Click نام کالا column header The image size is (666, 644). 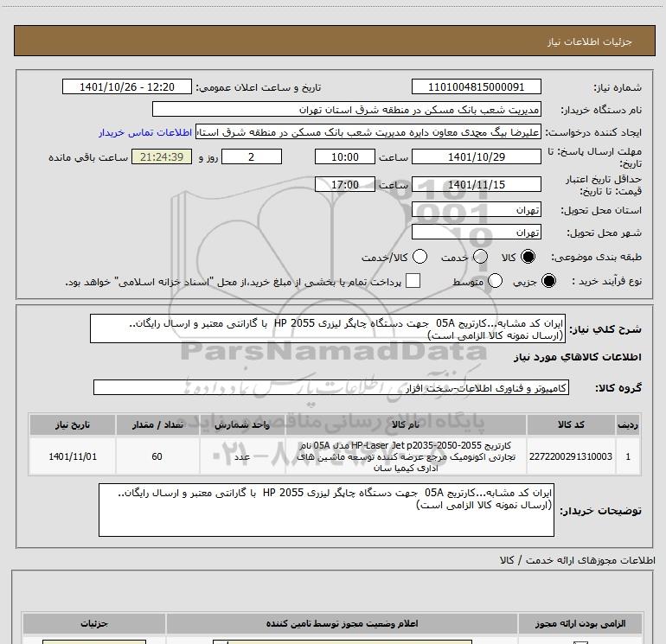(406, 424)
